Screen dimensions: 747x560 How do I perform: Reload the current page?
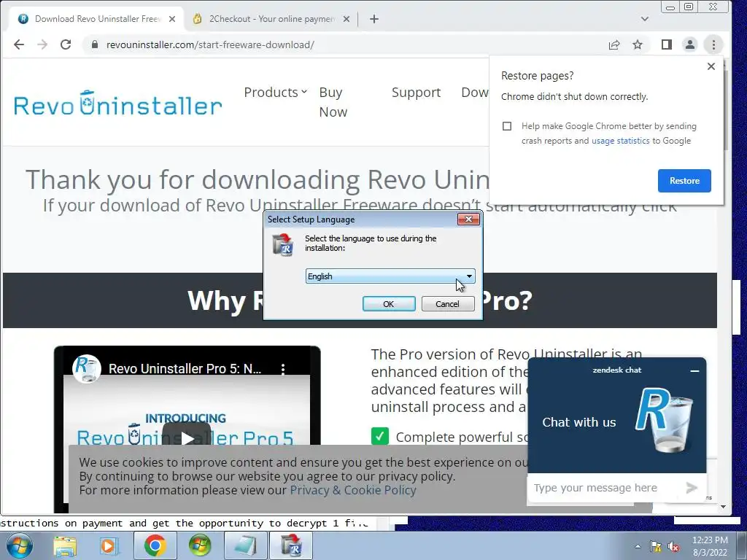66,44
